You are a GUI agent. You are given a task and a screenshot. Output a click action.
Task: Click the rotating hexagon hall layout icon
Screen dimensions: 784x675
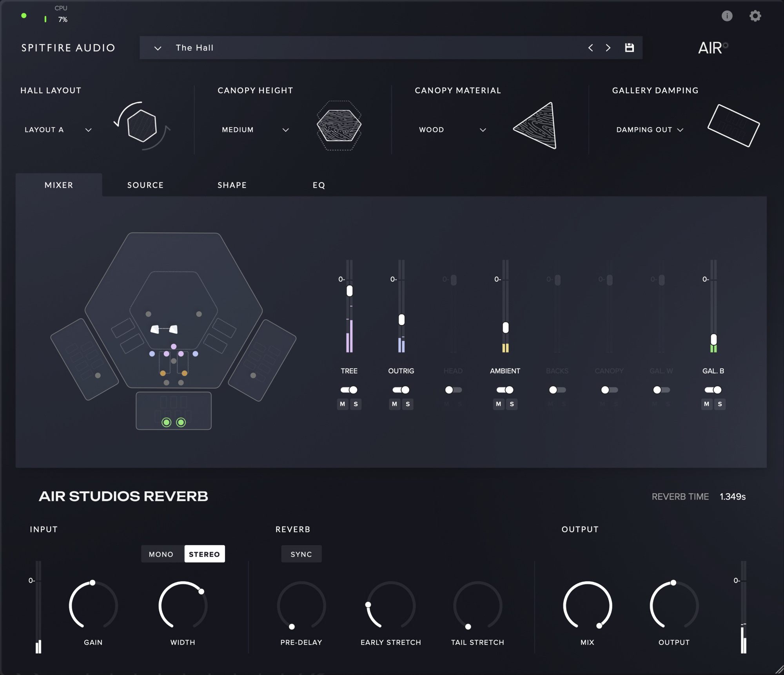[142, 126]
